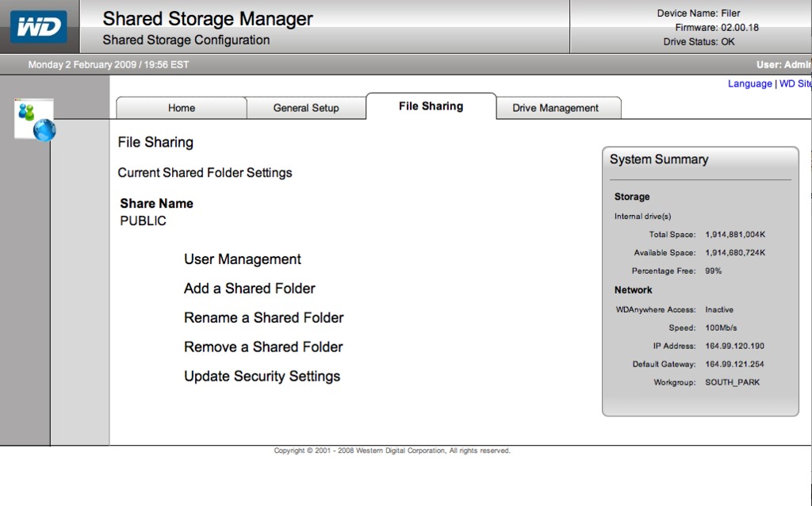
Task: Click the Drive Status OK indicator
Action: tap(699, 42)
